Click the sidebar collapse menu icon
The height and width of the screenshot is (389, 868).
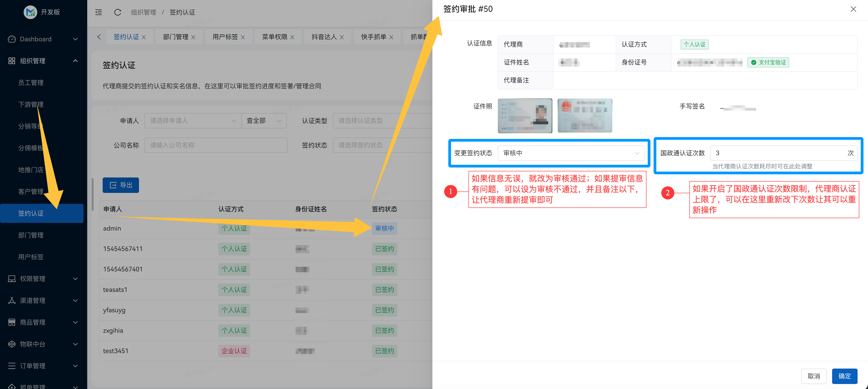click(98, 12)
